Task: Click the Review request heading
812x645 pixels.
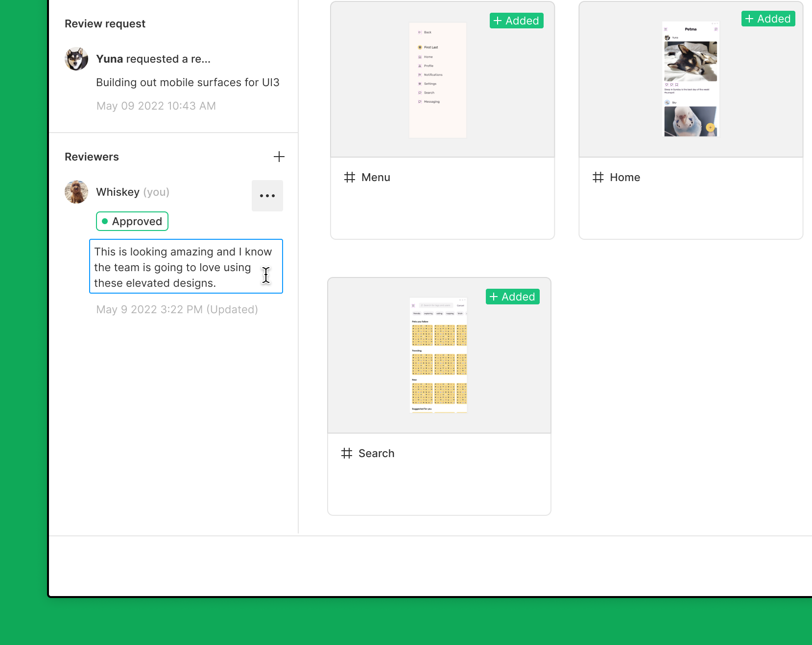Action: tap(105, 23)
